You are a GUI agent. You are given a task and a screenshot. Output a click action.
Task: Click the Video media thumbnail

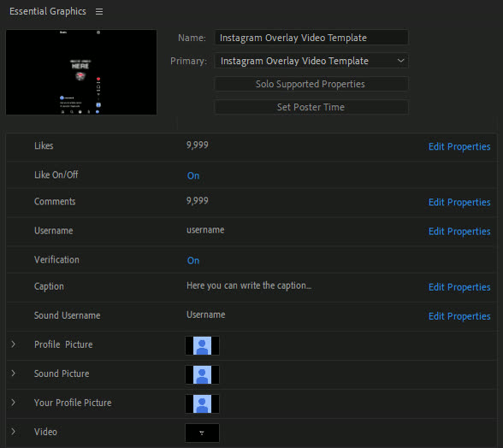click(x=202, y=433)
